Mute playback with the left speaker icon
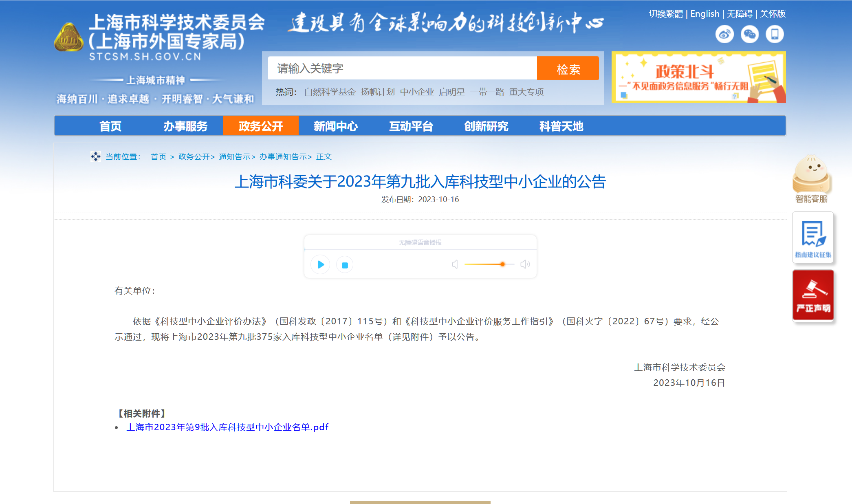This screenshot has height=504, width=852. coord(454,264)
